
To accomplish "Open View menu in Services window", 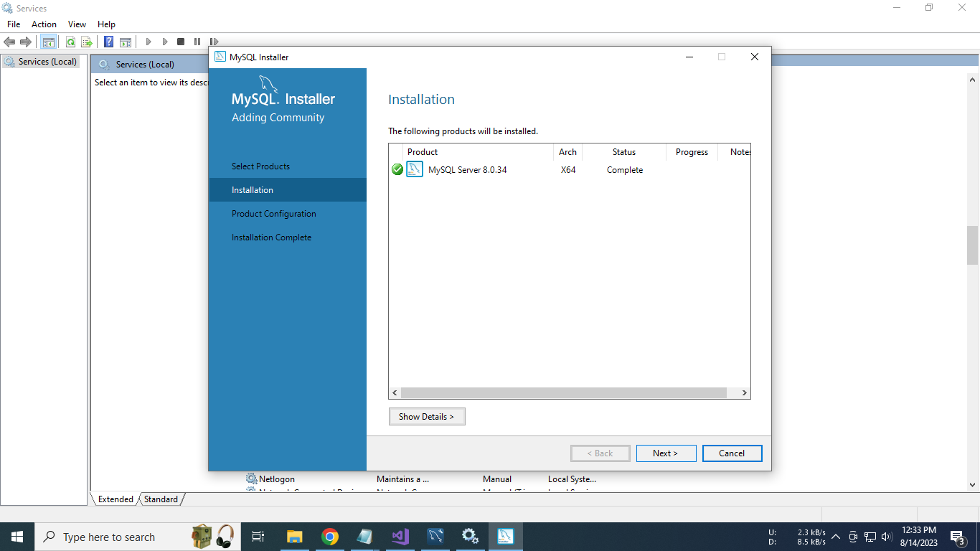I will tap(77, 24).
